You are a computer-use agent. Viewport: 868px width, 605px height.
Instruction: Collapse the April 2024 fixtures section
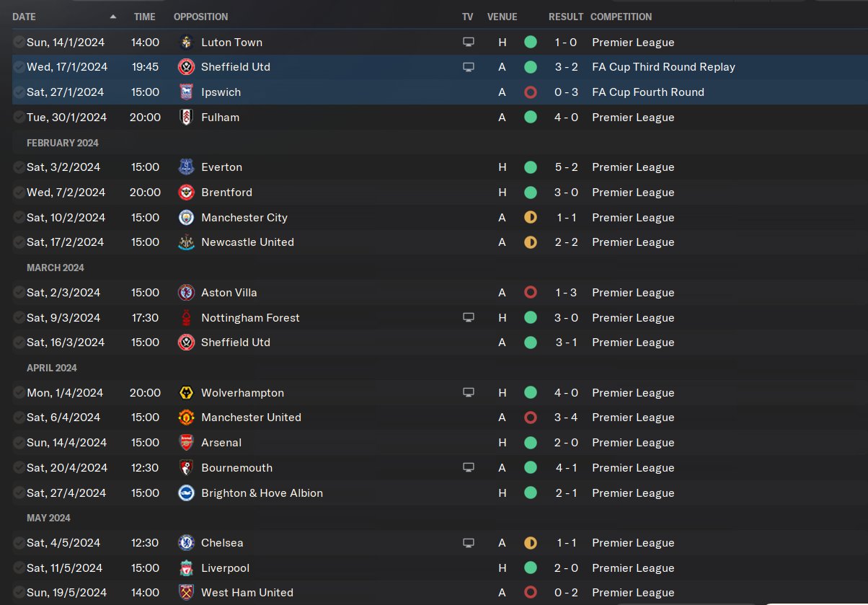(x=52, y=368)
